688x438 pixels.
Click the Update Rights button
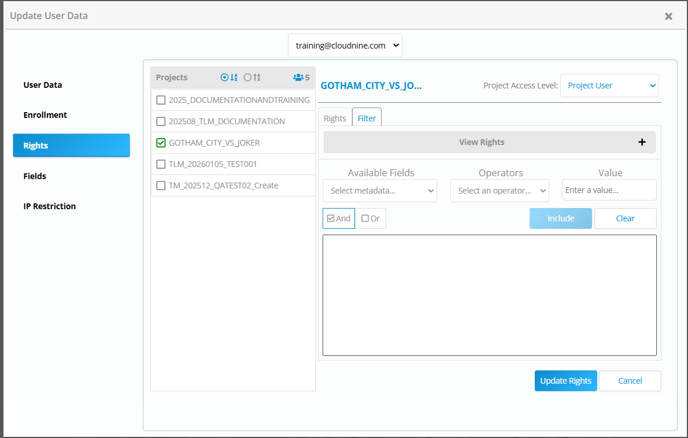(565, 381)
